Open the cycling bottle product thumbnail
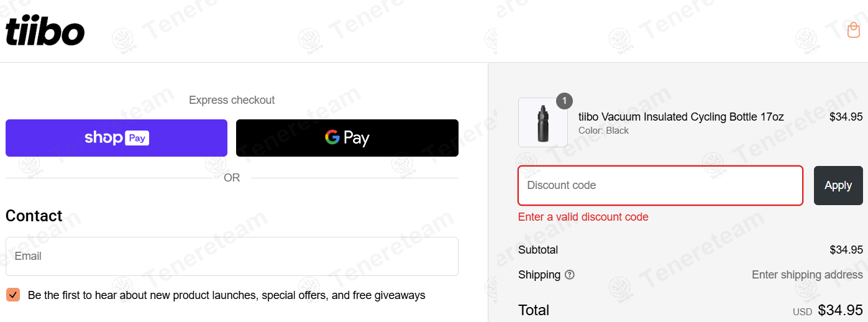This screenshot has width=868, height=322. 543,122
